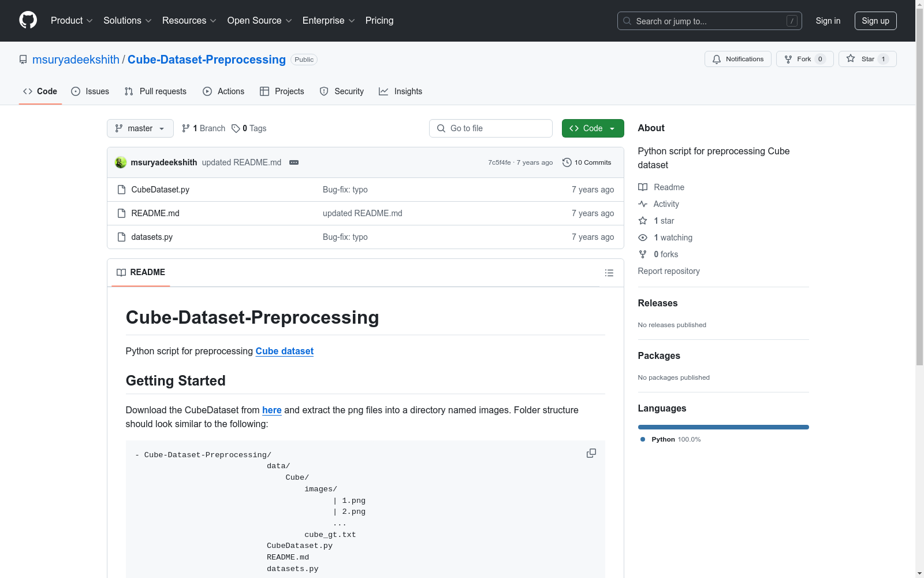Expand the Product menu
924x578 pixels.
click(x=72, y=20)
